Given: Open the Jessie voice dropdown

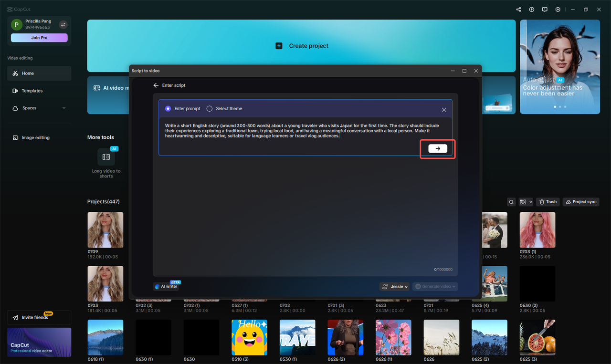Looking at the screenshot, I should pos(395,287).
